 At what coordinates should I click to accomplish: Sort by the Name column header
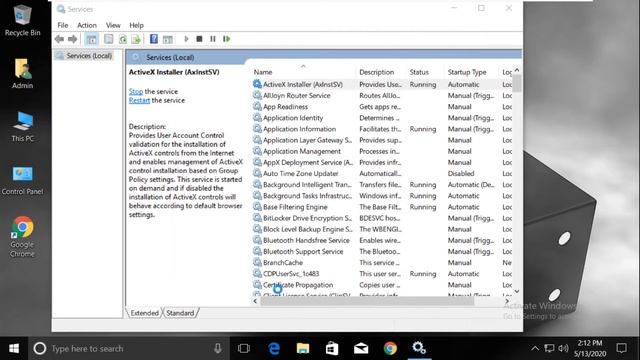click(303, 72)
